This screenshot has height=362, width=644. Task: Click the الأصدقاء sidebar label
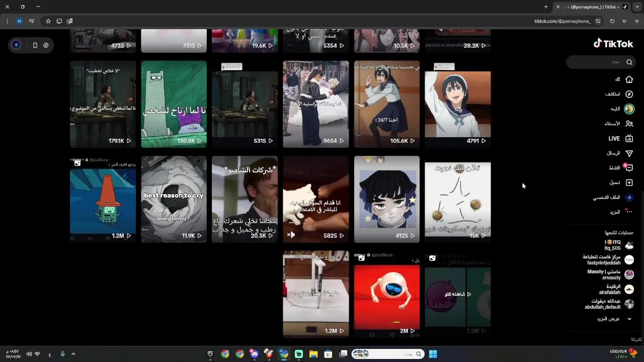[x=612, y=124]
